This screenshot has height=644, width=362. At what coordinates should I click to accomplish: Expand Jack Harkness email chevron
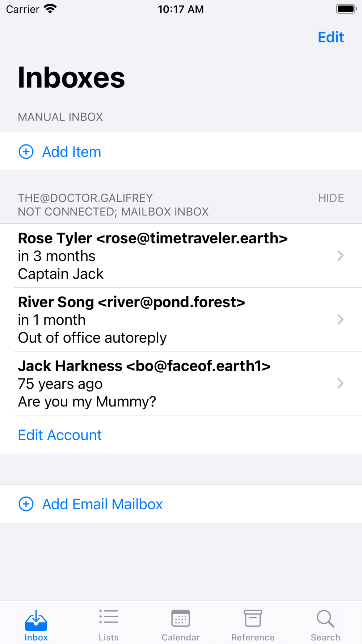(340, 383)
